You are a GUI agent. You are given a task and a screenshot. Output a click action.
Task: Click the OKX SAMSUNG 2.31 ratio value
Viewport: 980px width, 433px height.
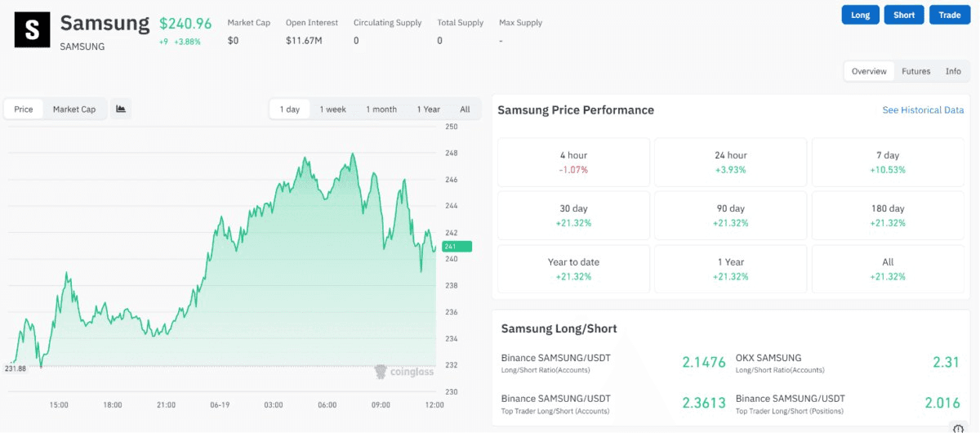tap(945, 362)
